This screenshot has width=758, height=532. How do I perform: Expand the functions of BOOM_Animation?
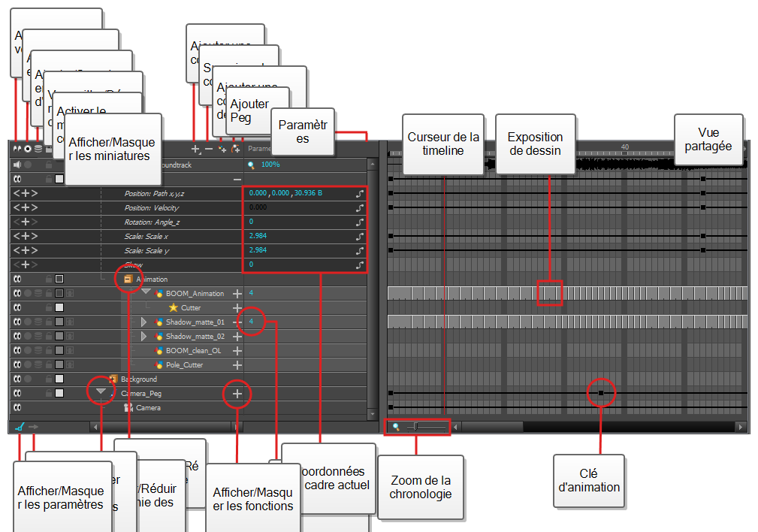237,294
